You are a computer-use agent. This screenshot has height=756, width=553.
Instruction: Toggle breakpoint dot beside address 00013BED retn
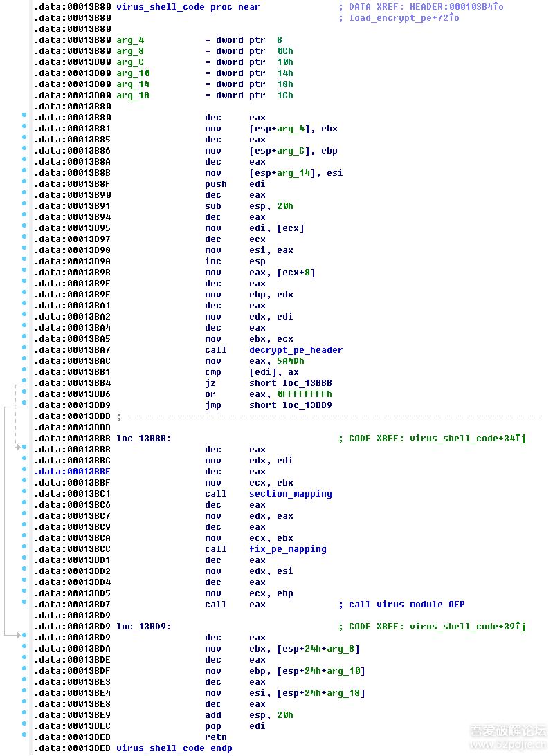tap(24, 735)
